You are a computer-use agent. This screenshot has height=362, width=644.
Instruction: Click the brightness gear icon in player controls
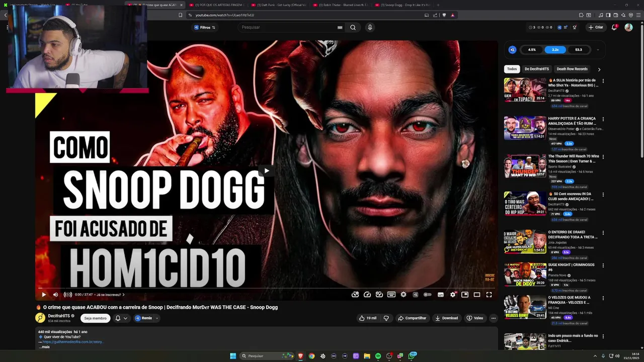(404, 295)
